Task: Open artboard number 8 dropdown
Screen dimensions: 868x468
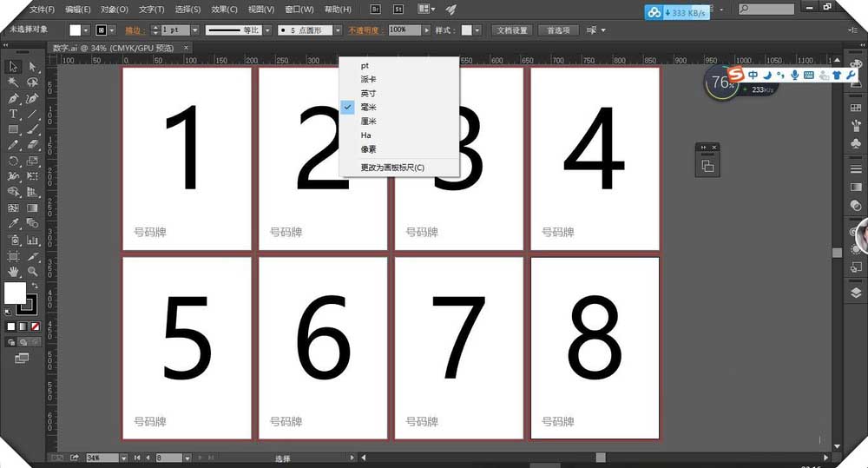Action: [187, 458]
